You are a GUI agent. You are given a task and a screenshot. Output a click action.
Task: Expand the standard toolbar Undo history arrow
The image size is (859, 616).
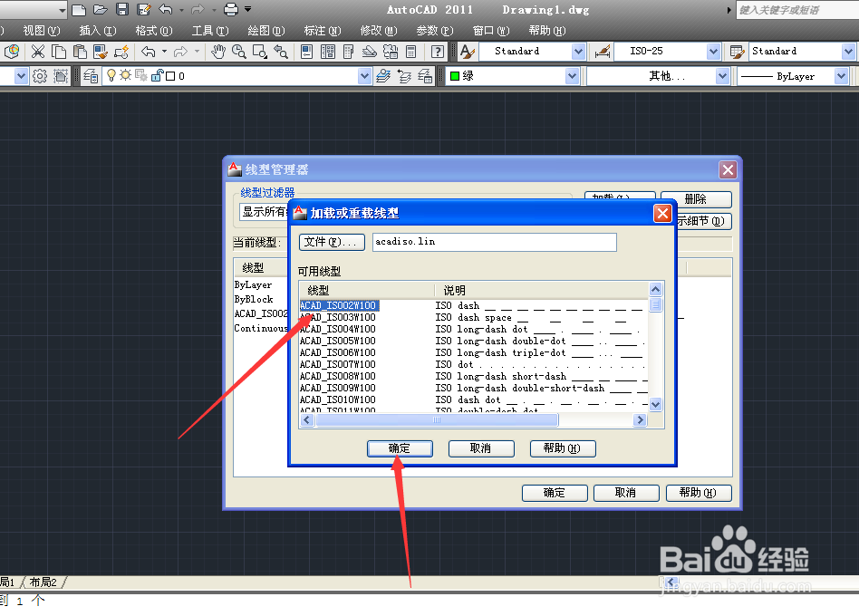click(164, 52)
